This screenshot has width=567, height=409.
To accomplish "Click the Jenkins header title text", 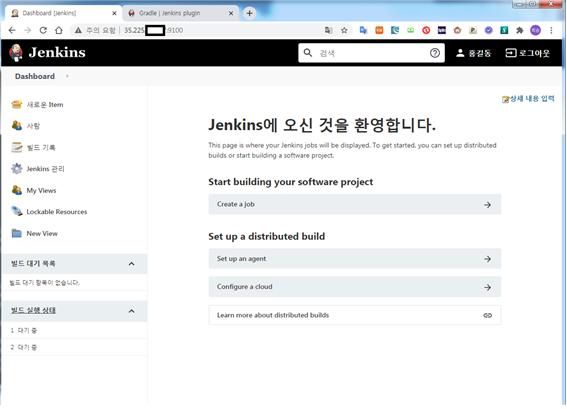I will click(57, 53).
